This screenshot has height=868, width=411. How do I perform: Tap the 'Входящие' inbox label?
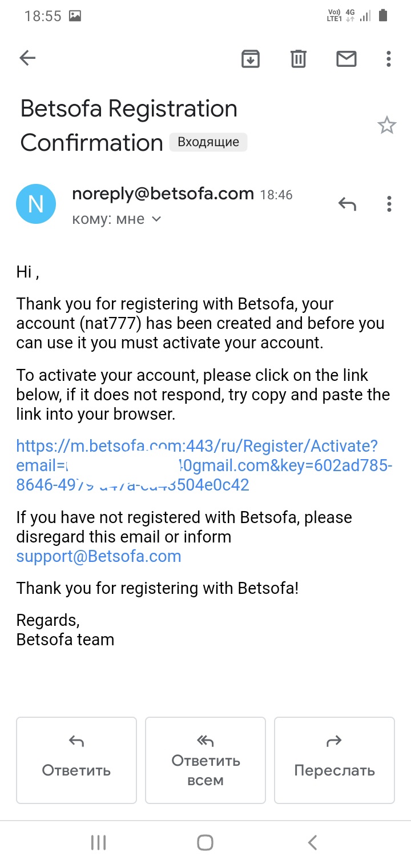208,142
